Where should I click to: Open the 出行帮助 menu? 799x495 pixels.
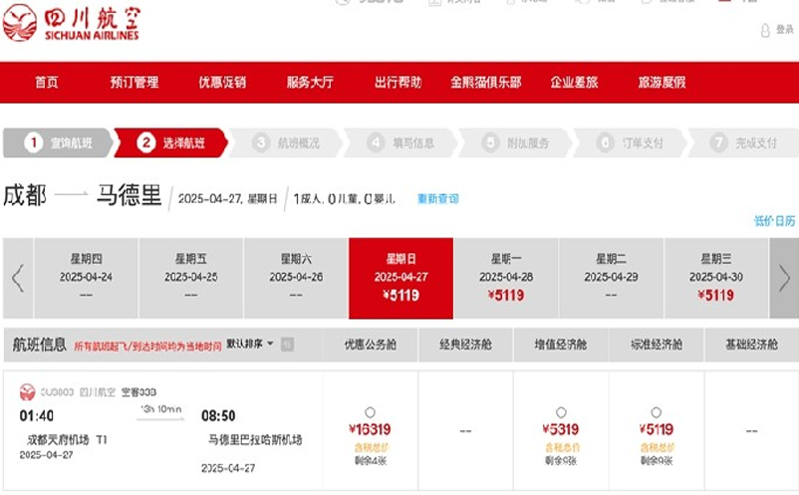coord(398,82)
